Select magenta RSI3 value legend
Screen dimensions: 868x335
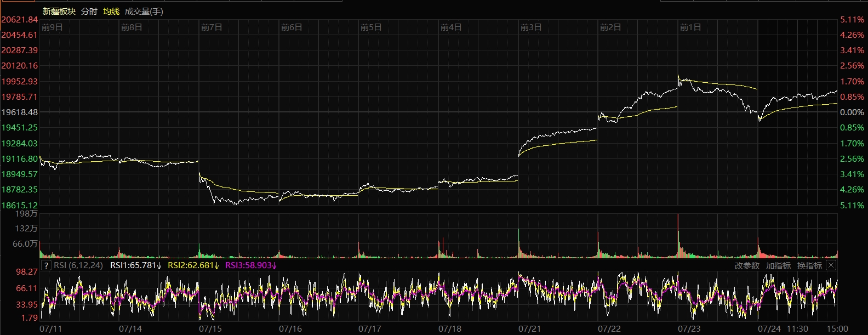click(x=250, y=265)
